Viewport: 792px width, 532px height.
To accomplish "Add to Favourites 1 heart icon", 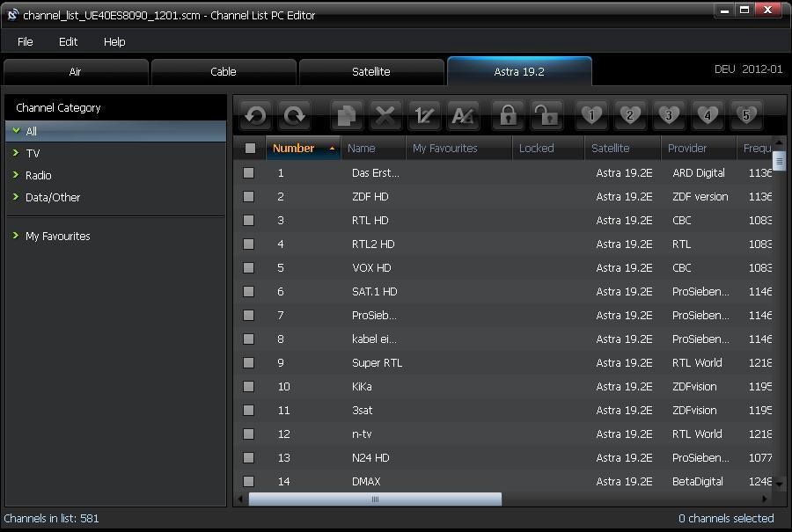I will click(x=591, y=115).
